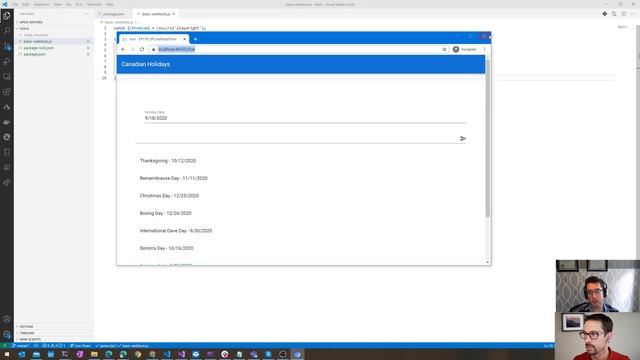Viewport: 640px width, 360px height.
Task: Open the browser three-dot menu
Action: (x=484, y=49)
